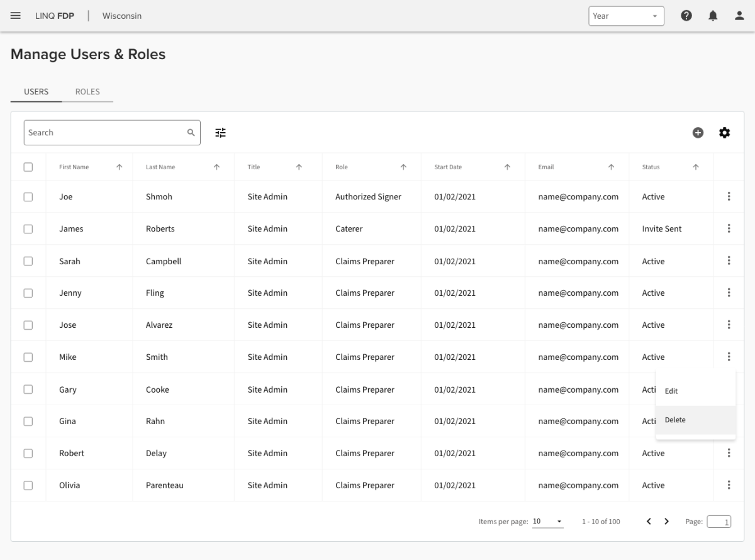The image size is (755, 560).
Task: Click the help question mark icon
Action: (x=686, y=16)
